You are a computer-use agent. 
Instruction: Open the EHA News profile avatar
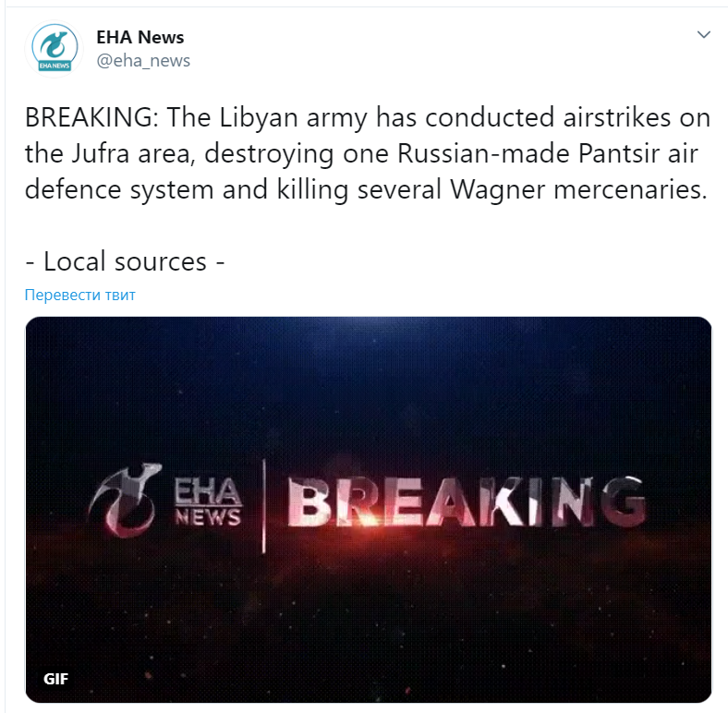tap(54, 49)
